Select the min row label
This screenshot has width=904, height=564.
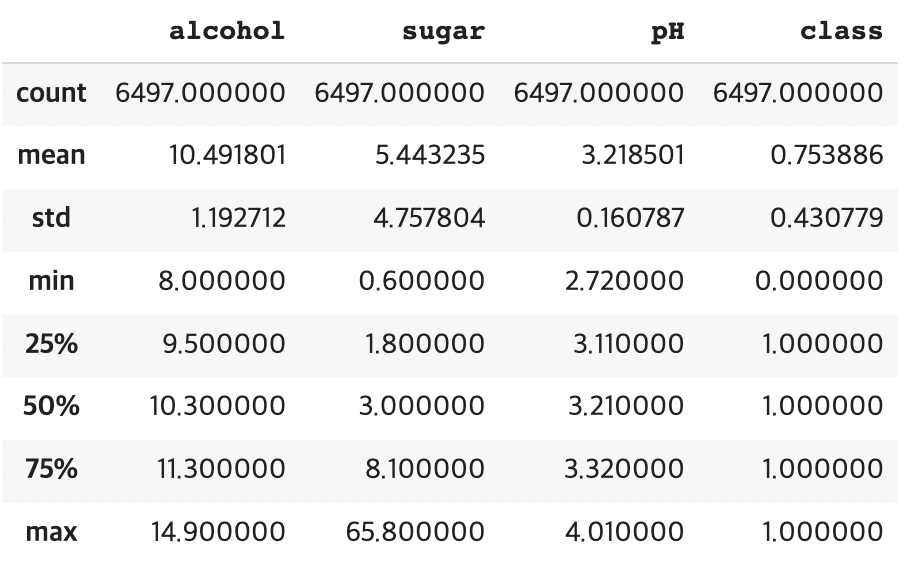coord(51,281)
